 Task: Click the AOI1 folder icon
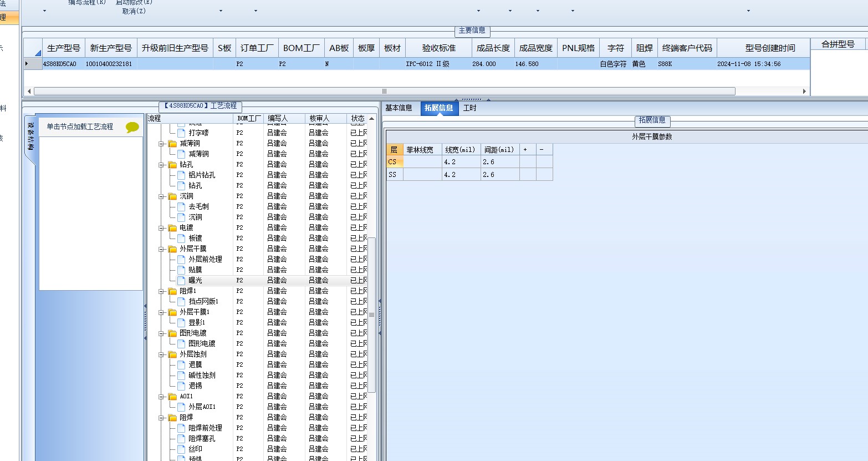[x=172, y=397]
